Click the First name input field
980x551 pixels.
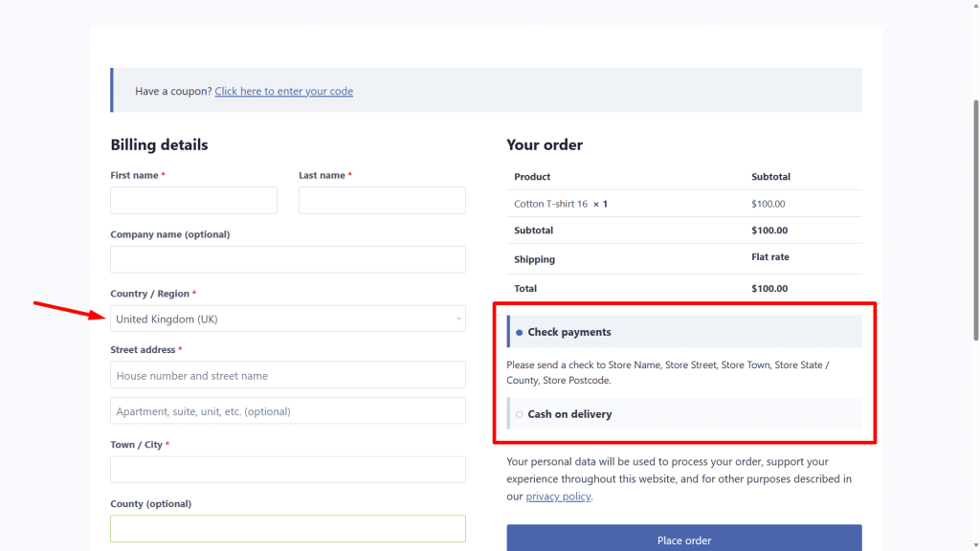[193, 200]
